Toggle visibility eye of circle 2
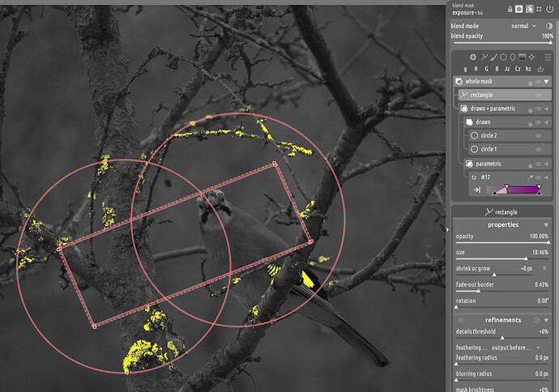 click(x=538, y=135)
